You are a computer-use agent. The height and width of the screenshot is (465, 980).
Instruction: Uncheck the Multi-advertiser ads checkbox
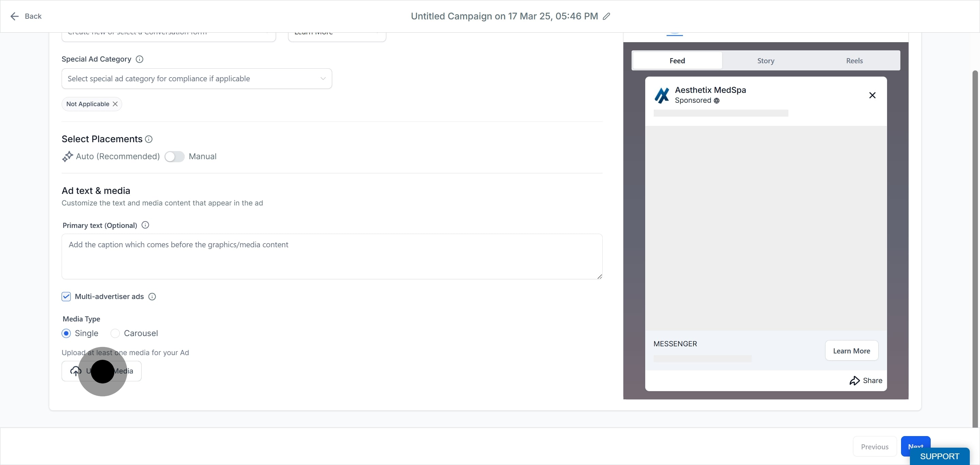66,297
